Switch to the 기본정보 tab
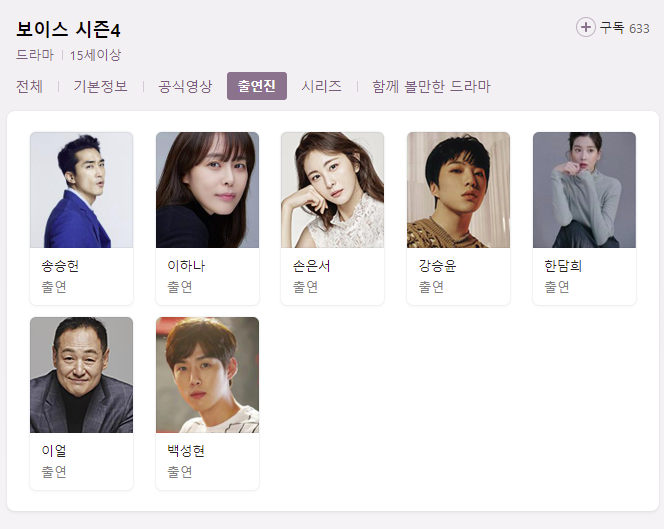 (x=100, y=86)
